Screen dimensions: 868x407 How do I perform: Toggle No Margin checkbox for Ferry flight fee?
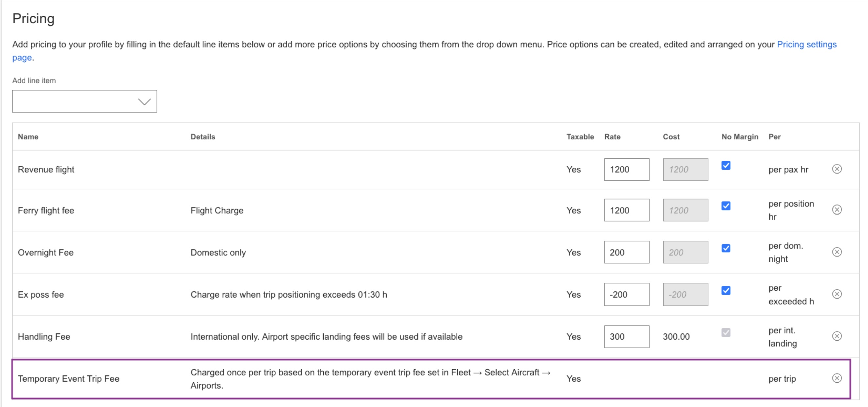coord(726,206)
